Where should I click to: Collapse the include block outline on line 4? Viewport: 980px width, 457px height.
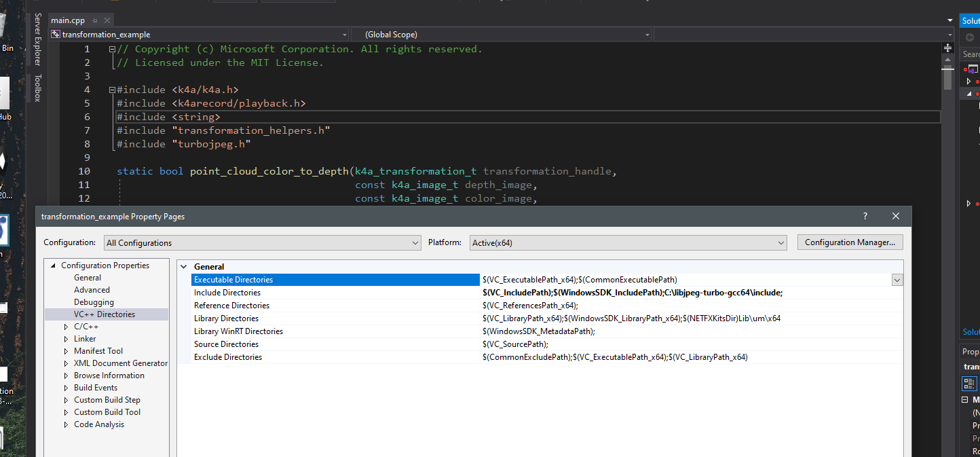(x=111, y=89)
